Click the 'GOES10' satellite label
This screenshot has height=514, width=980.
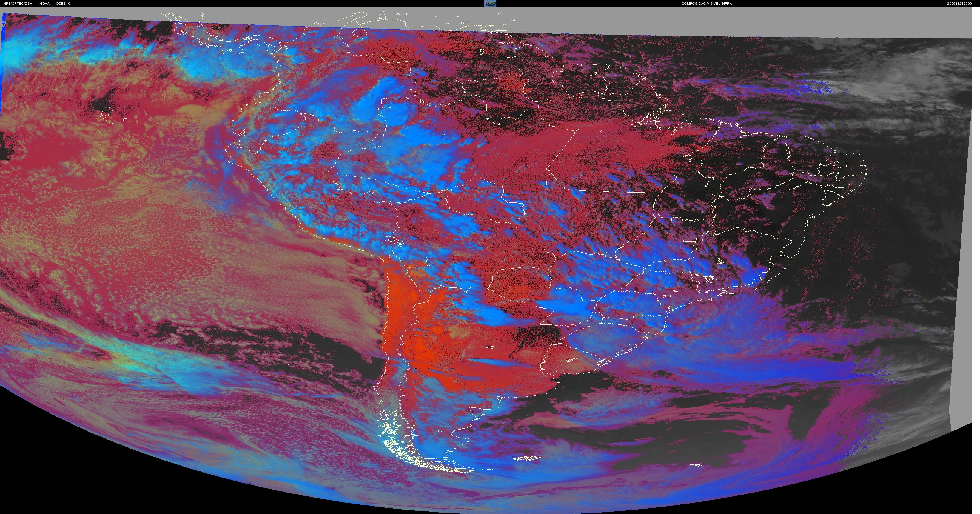tap(63, 4)
